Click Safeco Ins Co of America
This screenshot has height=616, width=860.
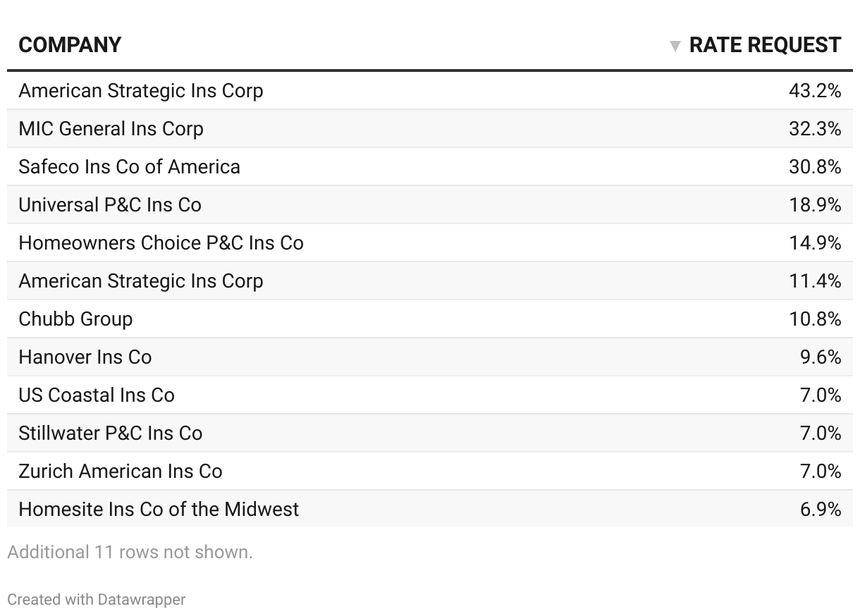129,167
